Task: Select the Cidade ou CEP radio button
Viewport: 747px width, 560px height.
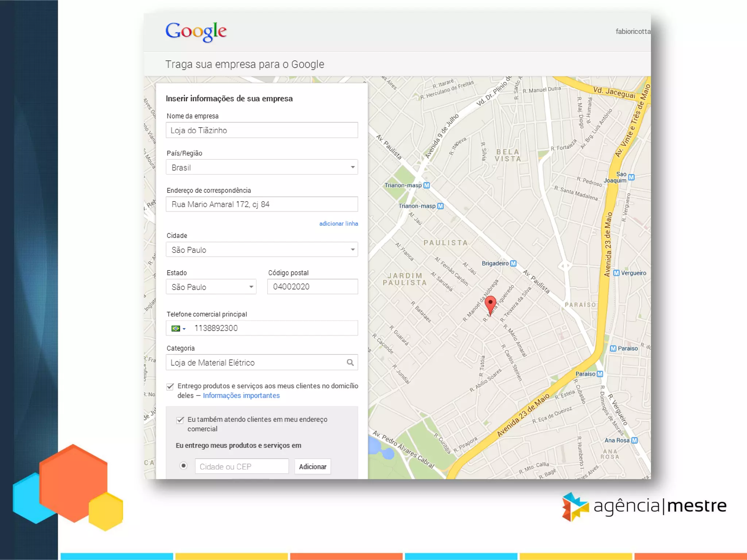Action: pos(183,466)
